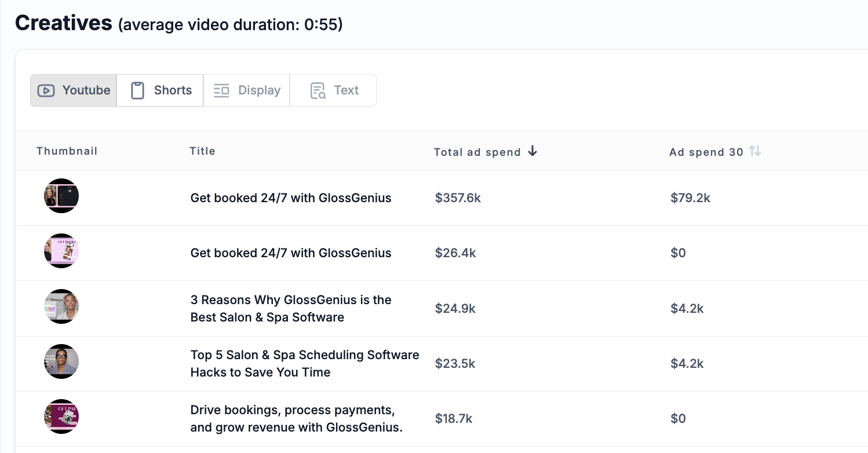Image resolution: width=868 pixels, height=453 pixels.
Task: Open '3 Reasons Why GlossGenius' title
Action: tap(291, 309)
